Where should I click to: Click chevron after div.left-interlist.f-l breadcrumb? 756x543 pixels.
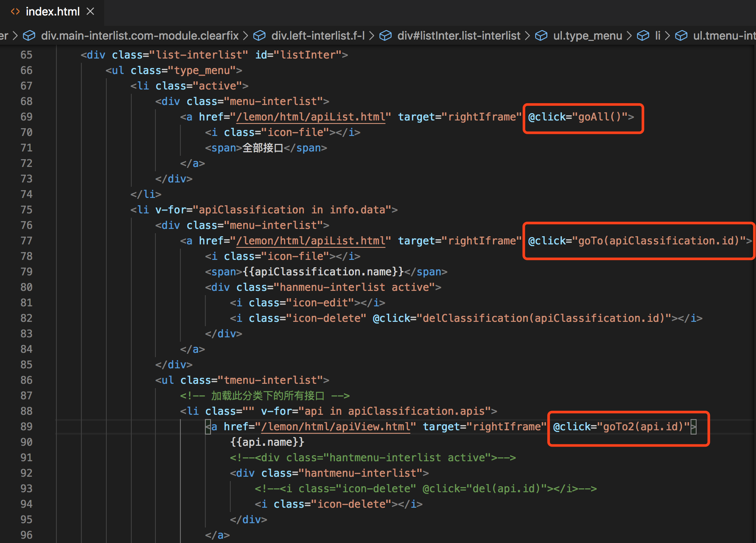click(x=372, y=36)
